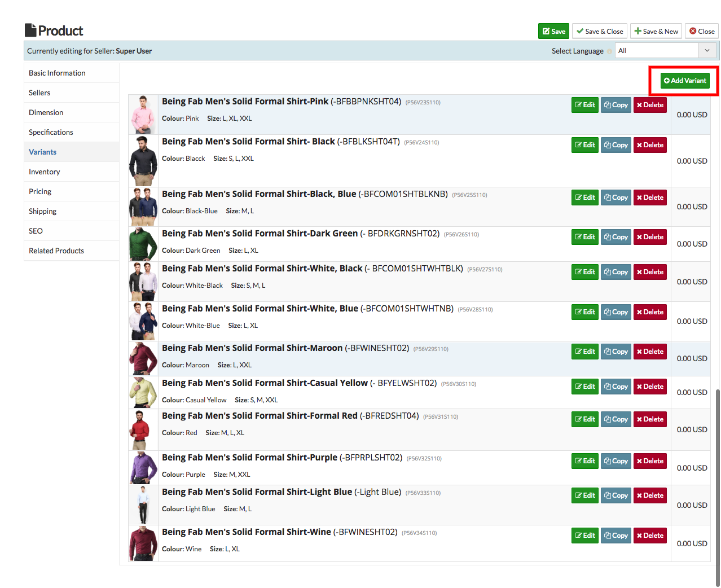Screen dimensions: 721x588
Task: Copy the Pink shirt variant
Action: pyautogui.click(x=616, y=105)
